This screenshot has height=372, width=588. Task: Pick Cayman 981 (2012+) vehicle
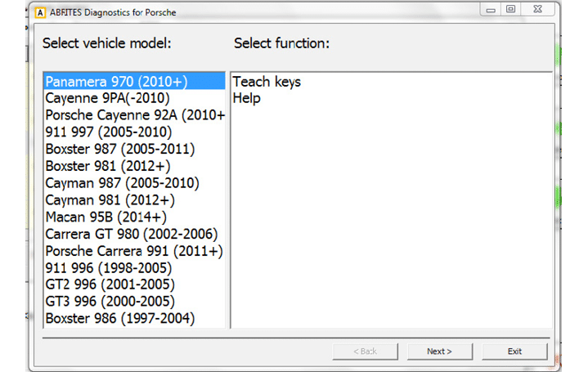tap(110, 199)
